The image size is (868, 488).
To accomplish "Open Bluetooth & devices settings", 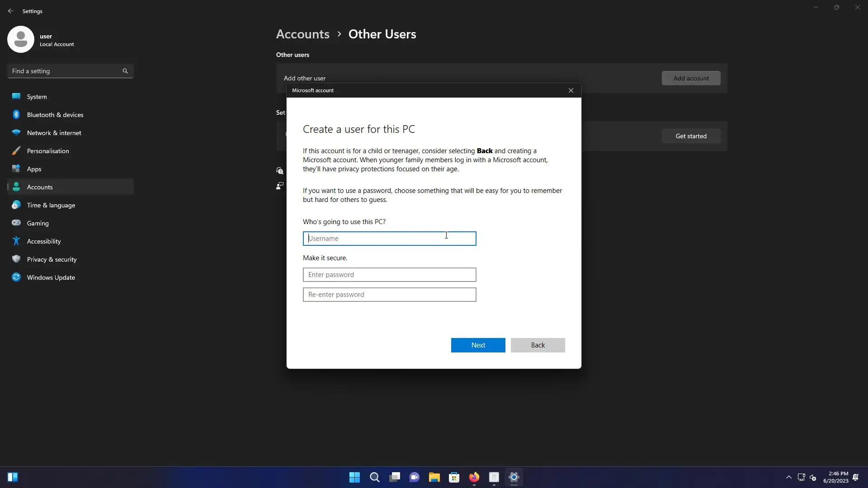I will 55,115.
